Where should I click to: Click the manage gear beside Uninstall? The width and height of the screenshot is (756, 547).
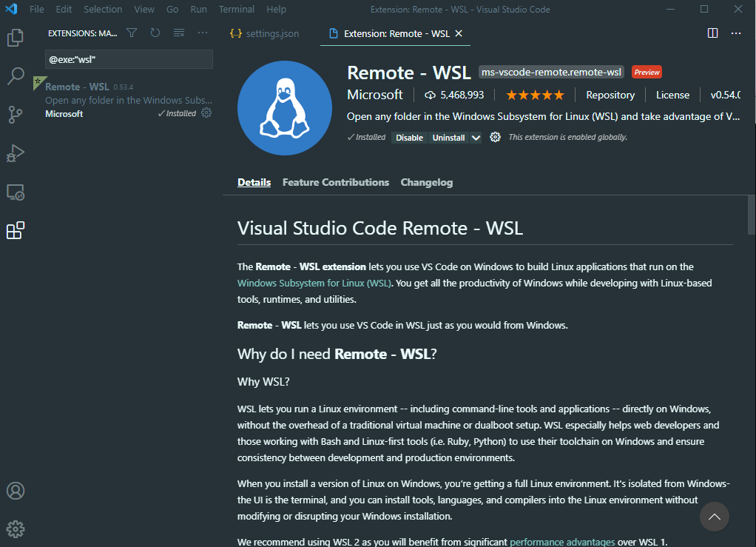point(495,137)
